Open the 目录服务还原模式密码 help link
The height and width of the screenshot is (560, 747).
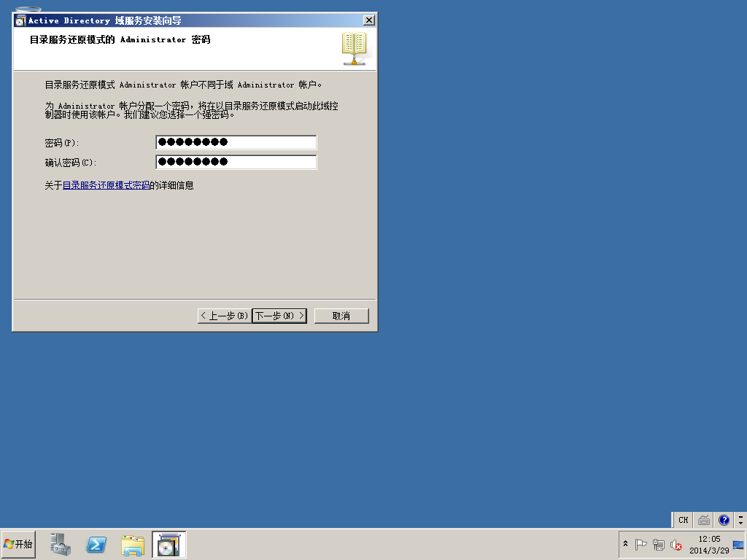106,185
